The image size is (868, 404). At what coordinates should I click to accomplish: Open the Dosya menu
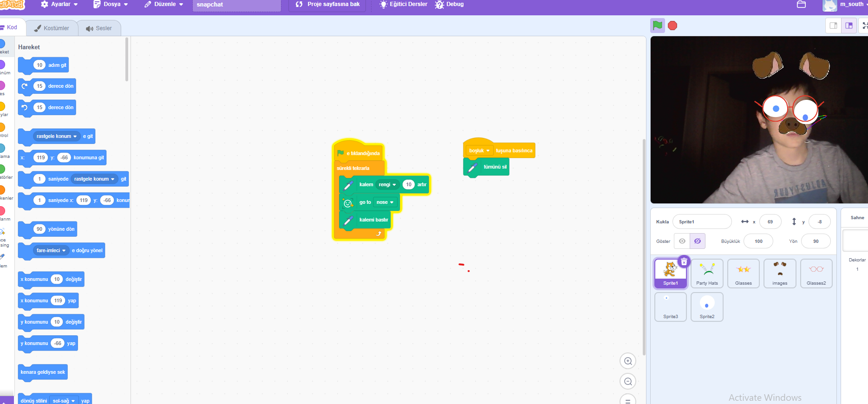coord(111,4)
